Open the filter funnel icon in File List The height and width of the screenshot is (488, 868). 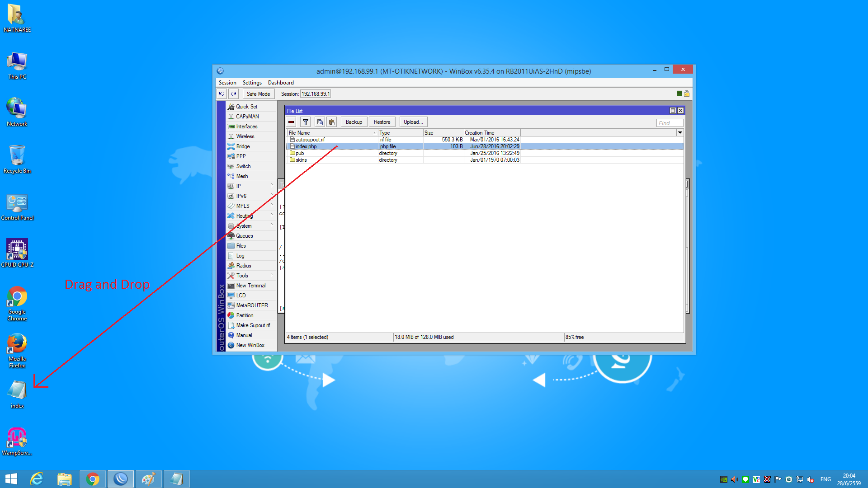point(306,122)
